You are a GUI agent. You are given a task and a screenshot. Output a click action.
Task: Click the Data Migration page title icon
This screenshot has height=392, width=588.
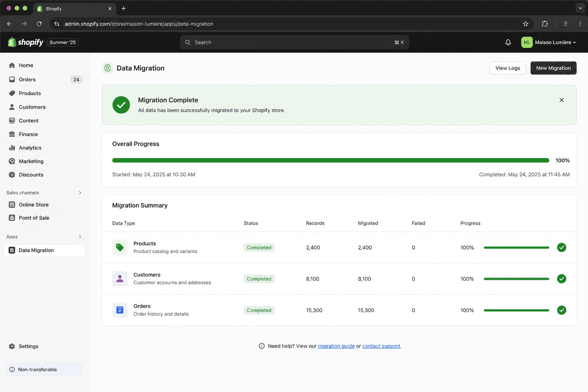[108, 68]
